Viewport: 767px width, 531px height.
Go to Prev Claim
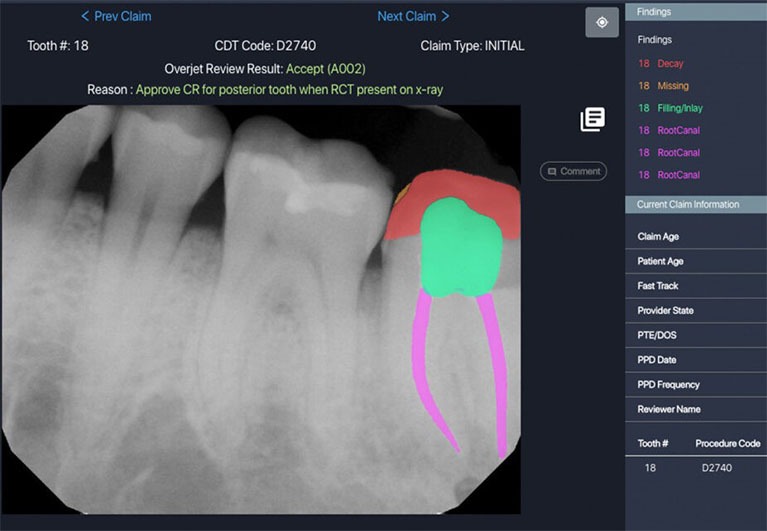[116, 16]
